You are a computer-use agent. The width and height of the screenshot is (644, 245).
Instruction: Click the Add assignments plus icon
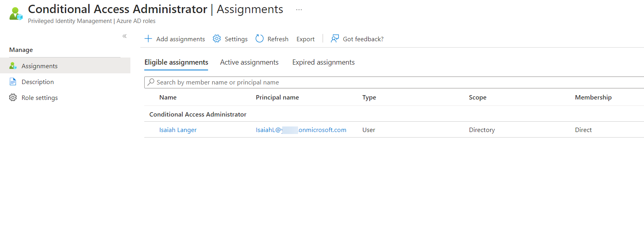point(148,38)
